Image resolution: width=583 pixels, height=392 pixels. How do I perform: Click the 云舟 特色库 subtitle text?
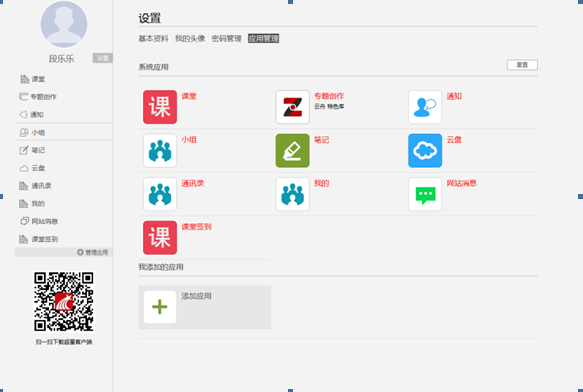329,107
